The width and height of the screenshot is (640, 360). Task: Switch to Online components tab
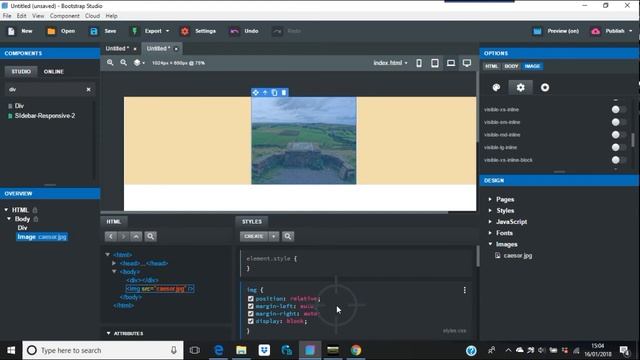[53, 71]
